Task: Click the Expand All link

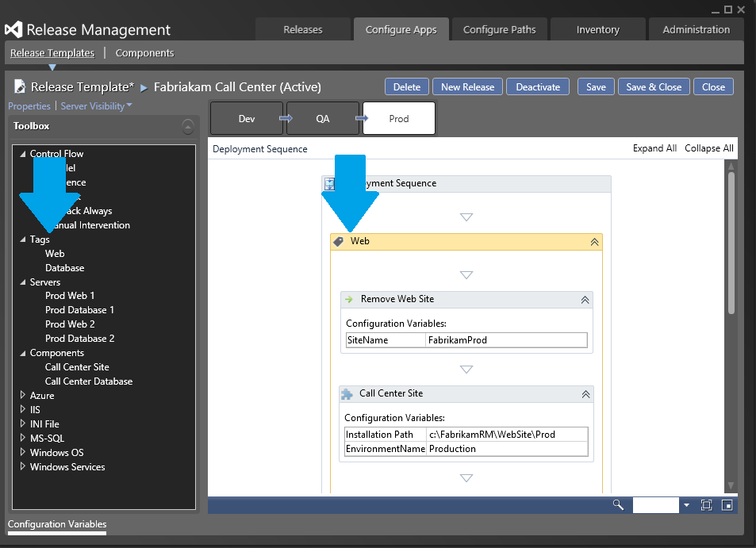Action: point(654,148)
